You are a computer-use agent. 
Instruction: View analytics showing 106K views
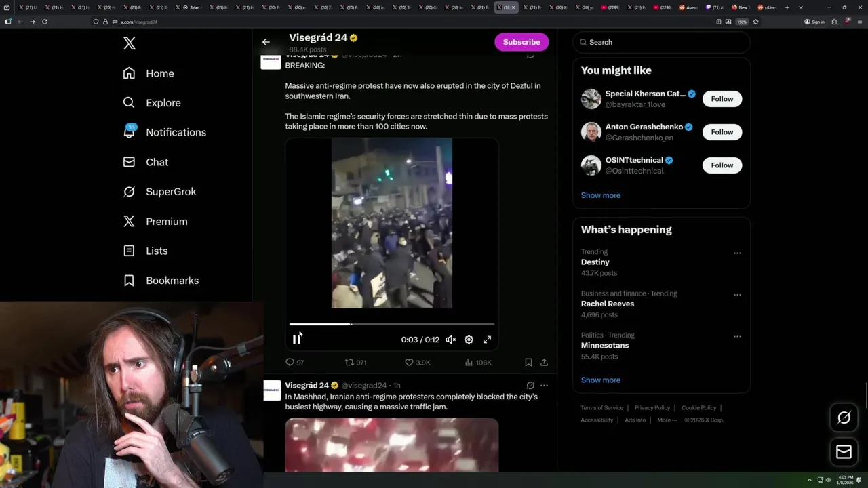pyautogui.click(x=478, y=363)
